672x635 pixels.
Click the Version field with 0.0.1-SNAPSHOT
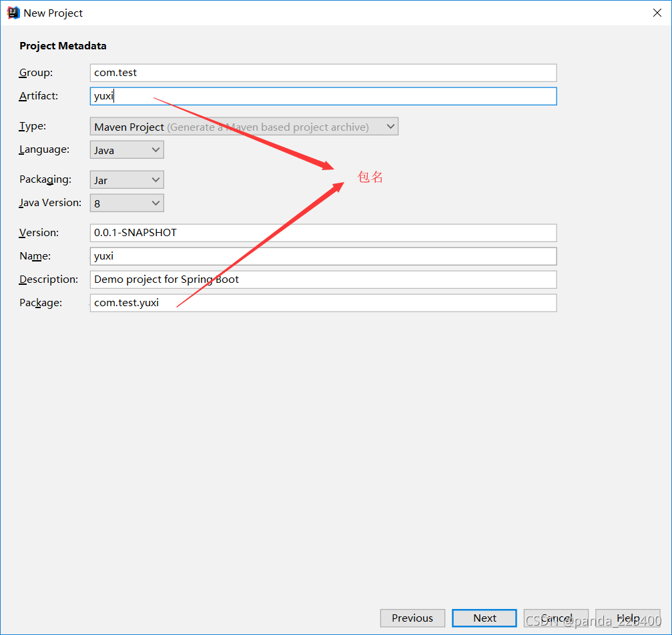pyautogui.click(x=323, y=233)
